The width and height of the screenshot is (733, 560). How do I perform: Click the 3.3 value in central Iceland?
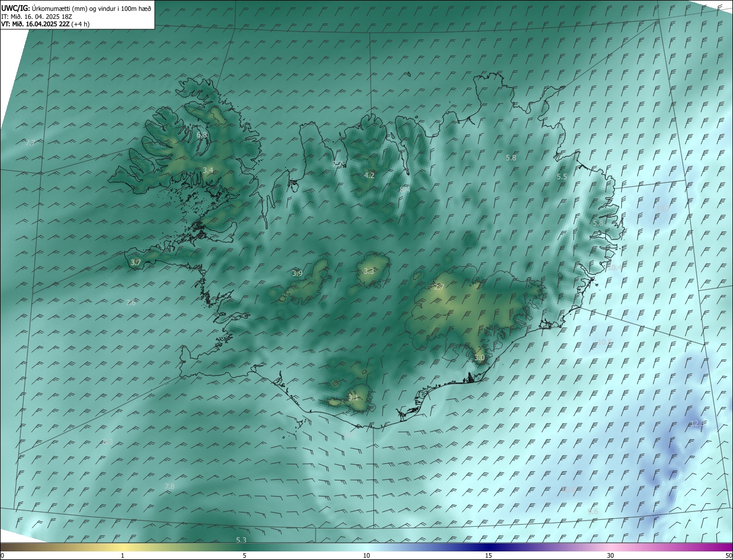(x=369, y=271)
